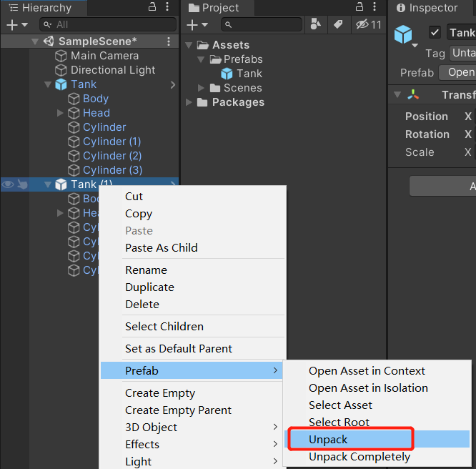Select the Tank prefab asset in Project
This screenshot has width=476, height=469.
tap(249, 74)
